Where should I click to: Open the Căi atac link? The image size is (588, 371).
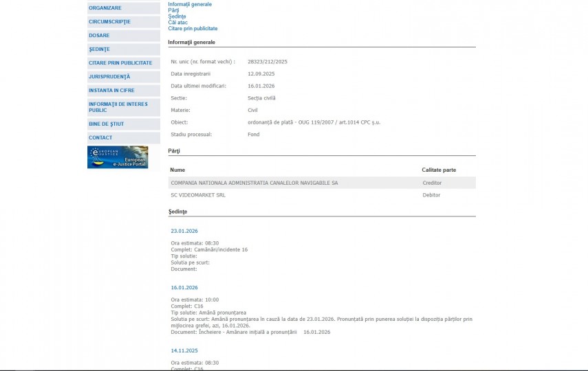(177, 23)
